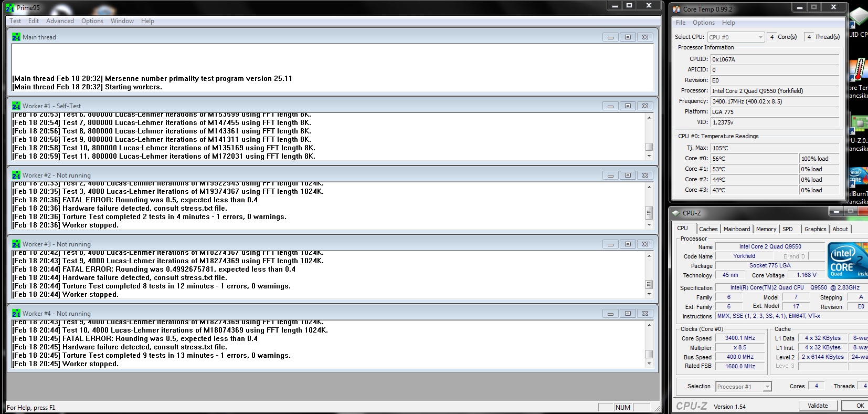Click the thermometer desktop icon

pos(859,70)
